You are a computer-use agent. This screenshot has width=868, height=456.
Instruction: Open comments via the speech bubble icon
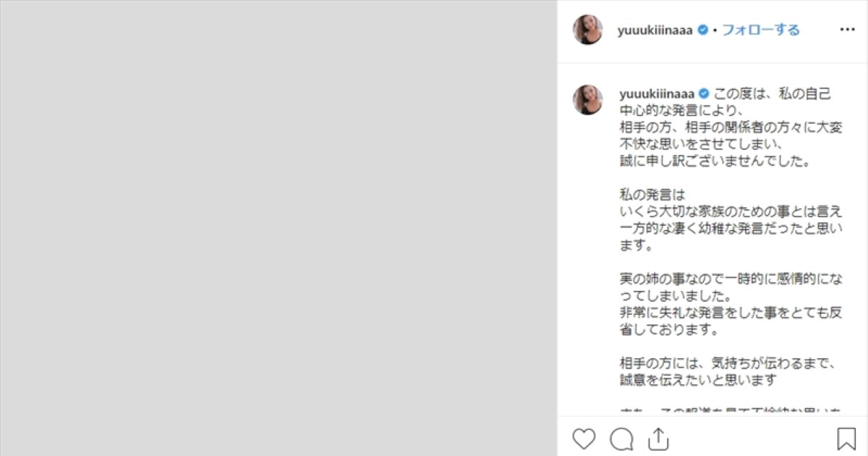click(x=621, y=439)
